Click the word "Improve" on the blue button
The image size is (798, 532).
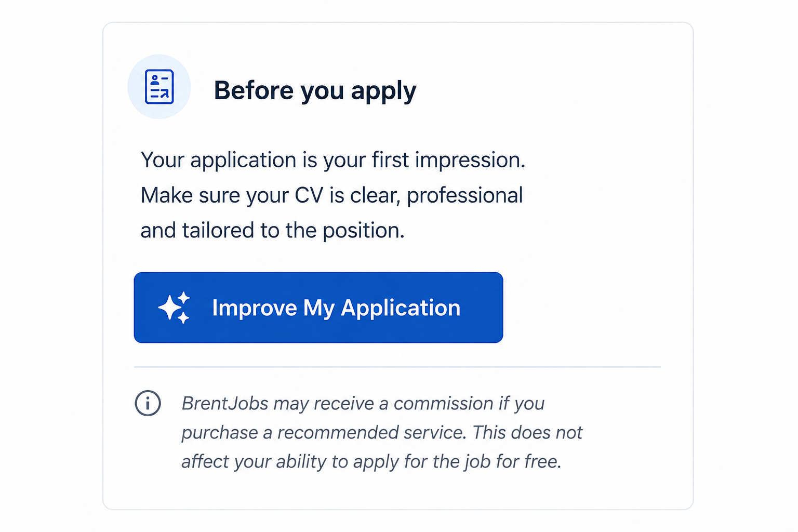tap(255, 309)
